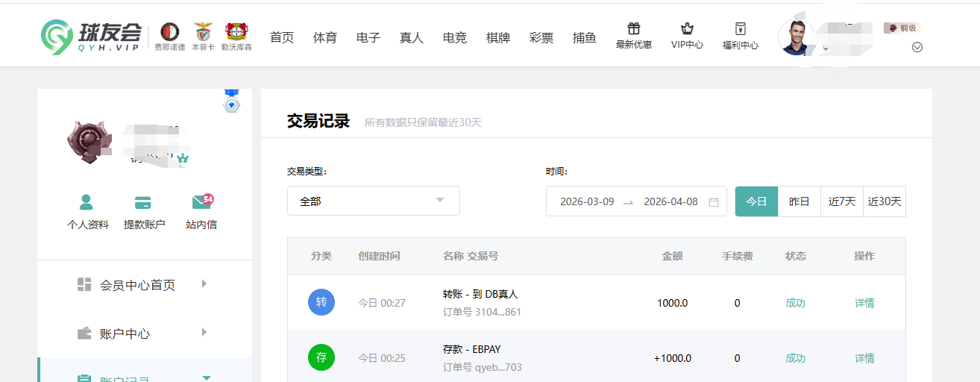Open the 最新优惠 gift icon
Screen dimensions: 980x382
pos(633,29)
